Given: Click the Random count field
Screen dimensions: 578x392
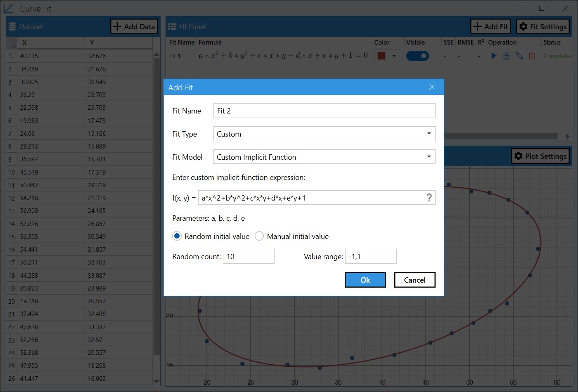Looking at the screenshot, I should point(249,256).
